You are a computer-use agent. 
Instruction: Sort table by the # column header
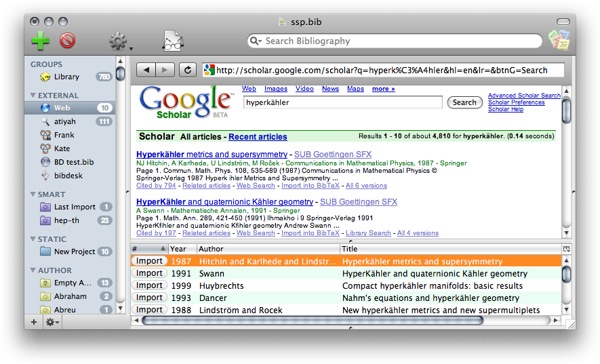149,249
